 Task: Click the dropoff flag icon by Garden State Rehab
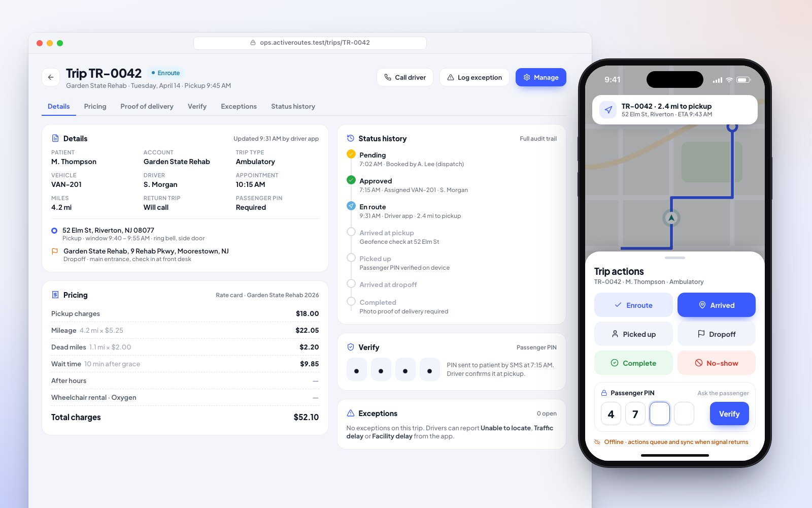(x=55, y=251)
